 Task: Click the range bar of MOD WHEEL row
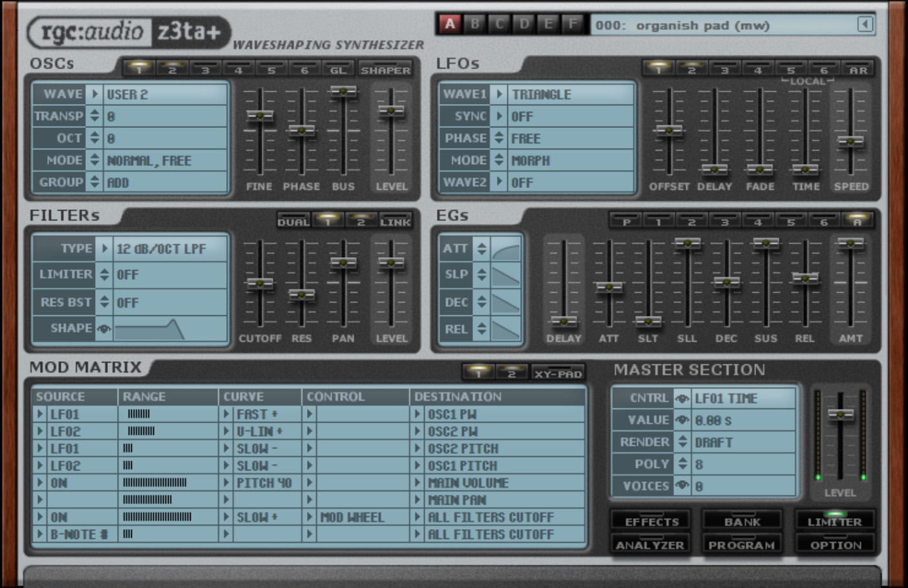157,517
